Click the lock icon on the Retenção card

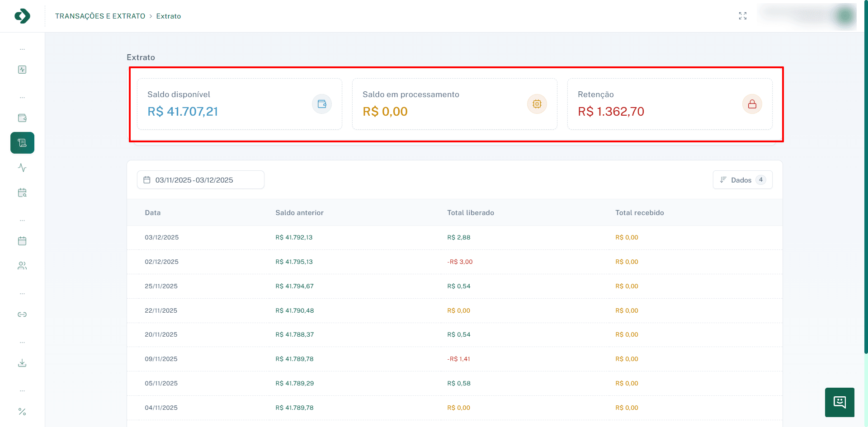pos(752,103)
